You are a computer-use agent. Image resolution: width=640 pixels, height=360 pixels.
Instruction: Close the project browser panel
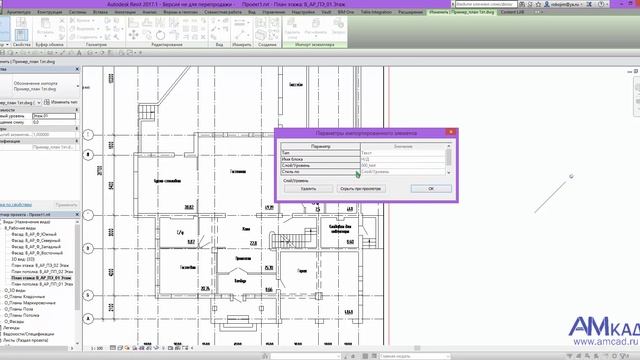77,214
